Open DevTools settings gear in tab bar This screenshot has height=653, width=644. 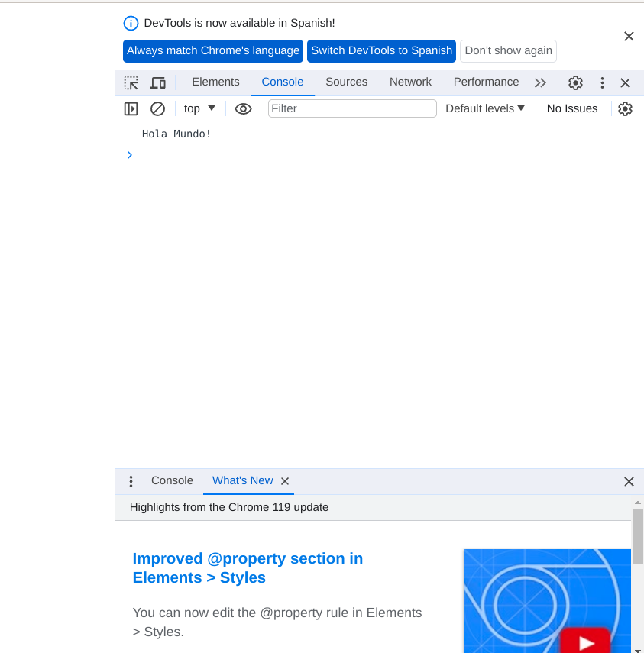coord(575,82)
